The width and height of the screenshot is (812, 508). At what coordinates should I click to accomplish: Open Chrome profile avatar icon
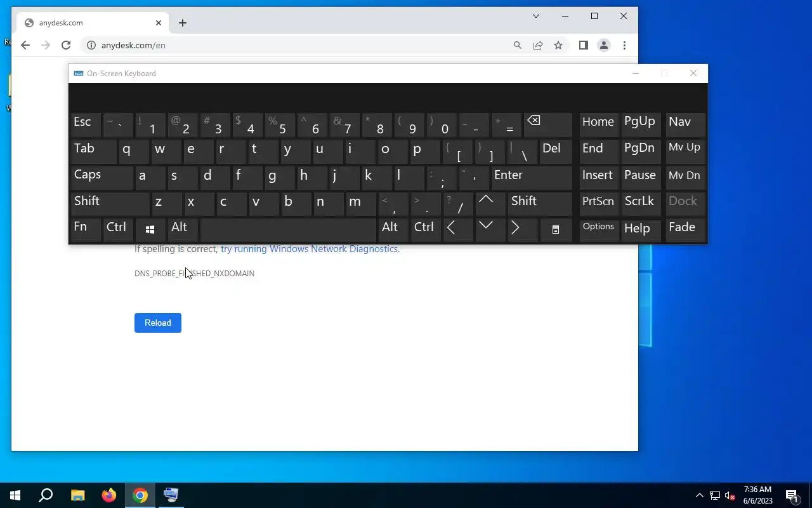coord(604,45)
